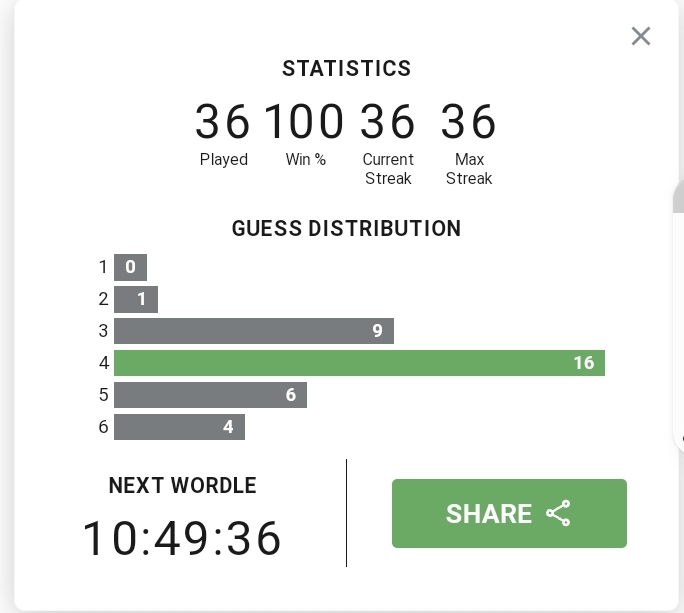Click the Current Streak label text
This screenshot has height=613, width=684.
[388, 169]
